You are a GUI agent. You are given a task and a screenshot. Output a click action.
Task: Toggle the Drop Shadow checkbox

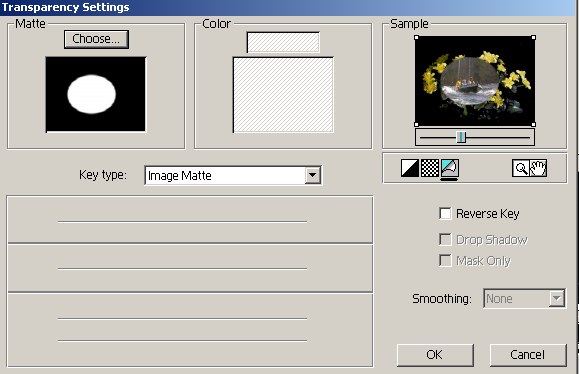click(x=445, y=239)
